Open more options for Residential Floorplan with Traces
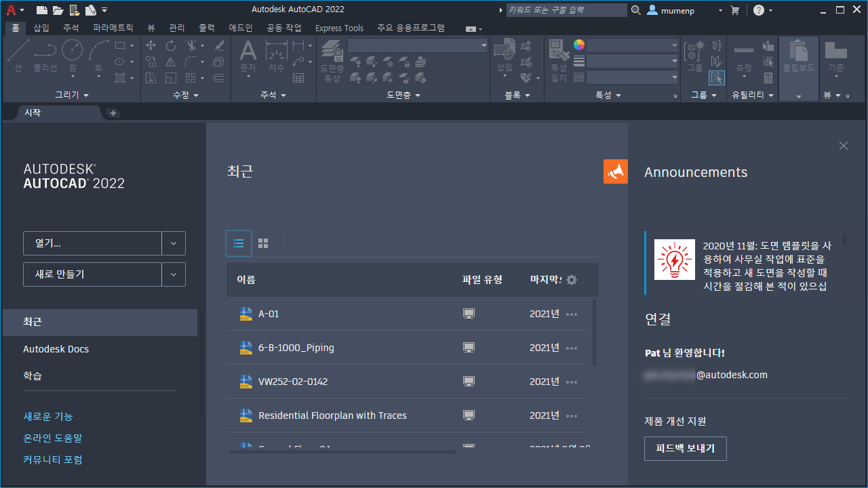868x488 pixels. [572, 415]
